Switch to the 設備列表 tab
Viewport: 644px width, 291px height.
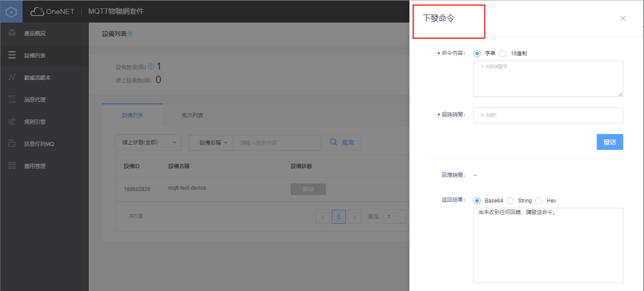tap(133, 115)
